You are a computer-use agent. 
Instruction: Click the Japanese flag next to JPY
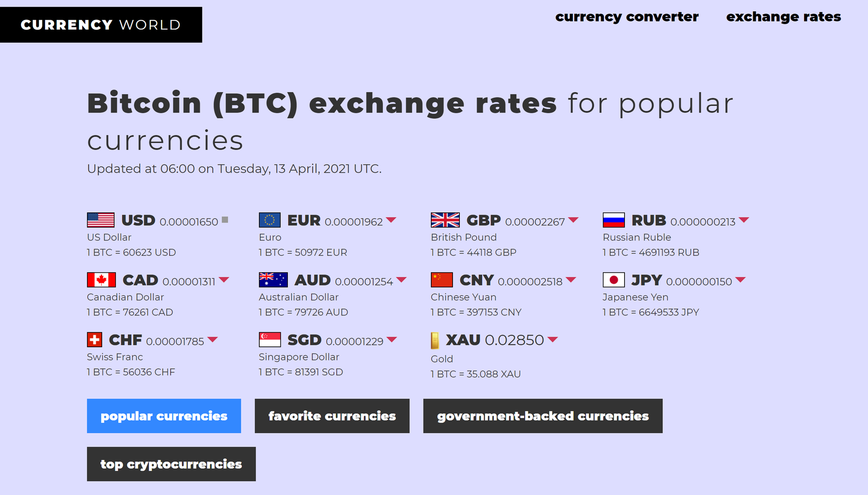[614, 280]
